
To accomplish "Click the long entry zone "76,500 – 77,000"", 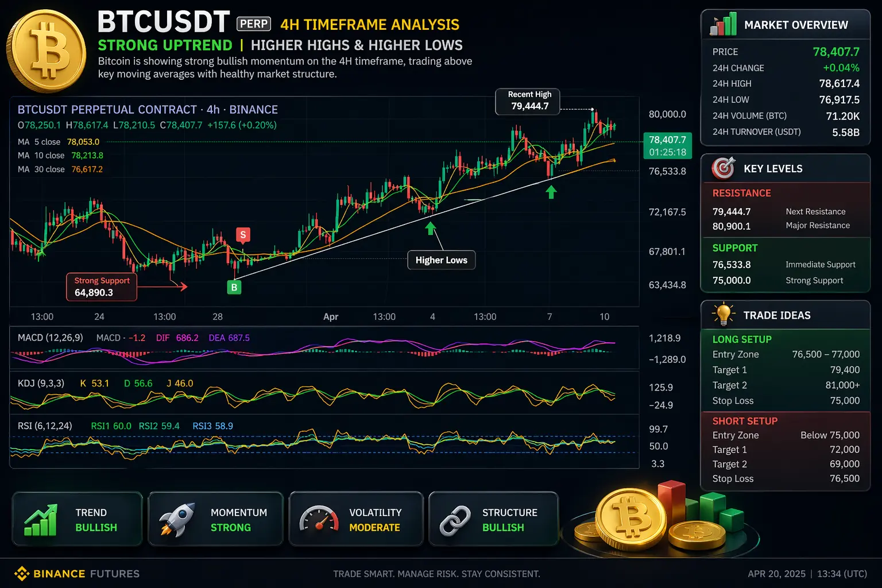I will tap(826, 354).
